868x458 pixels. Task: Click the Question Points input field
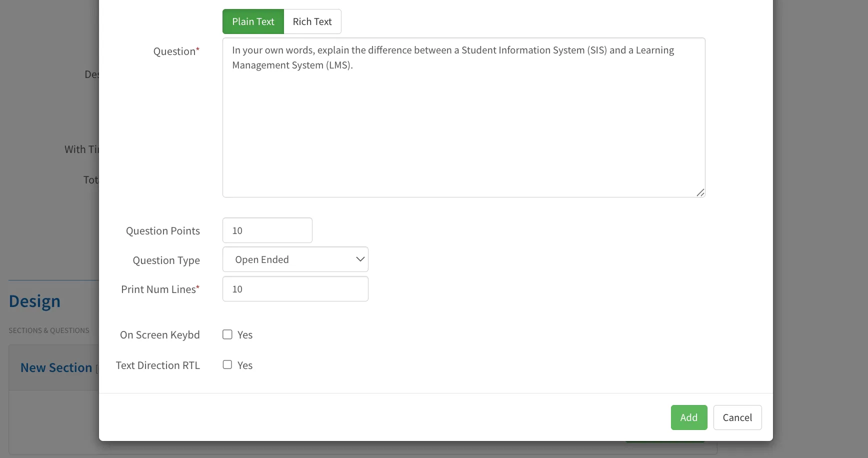point(267,230)
